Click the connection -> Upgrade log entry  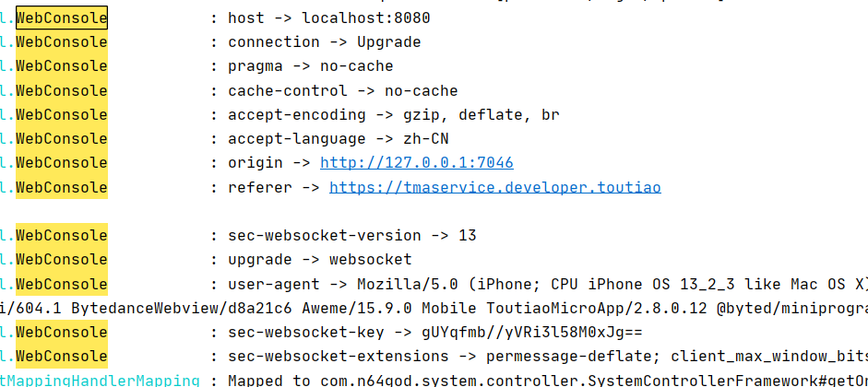pos(324,41)
